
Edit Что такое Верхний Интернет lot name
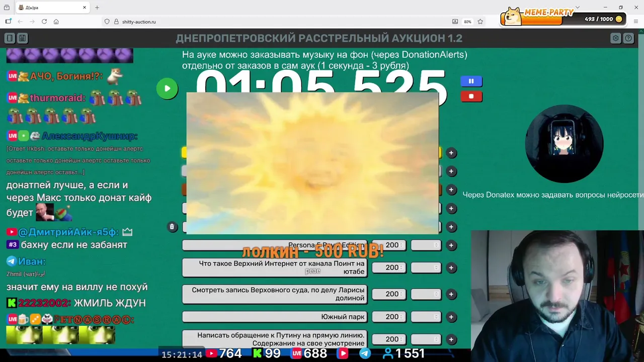tap(275, 267)
